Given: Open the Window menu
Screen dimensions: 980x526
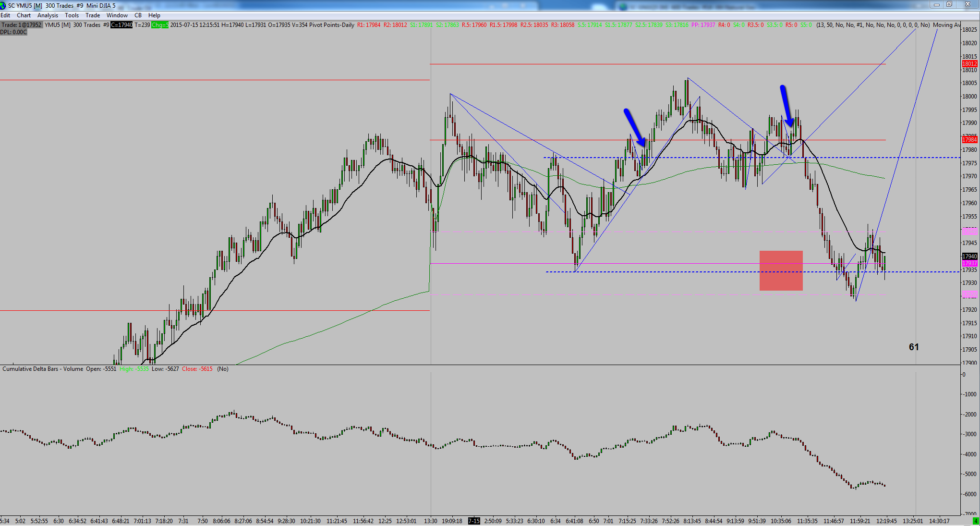Looking at the screenshot, I should (x=117, y=15).
